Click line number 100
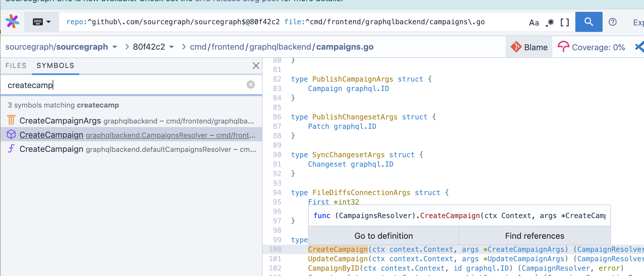 click(x=275, y=249)
